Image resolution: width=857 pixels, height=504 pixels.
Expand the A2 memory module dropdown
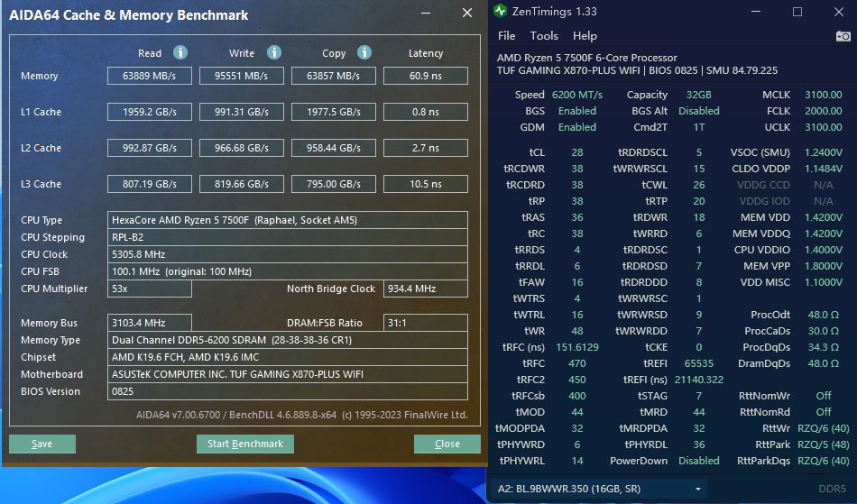tap(599, 489)
